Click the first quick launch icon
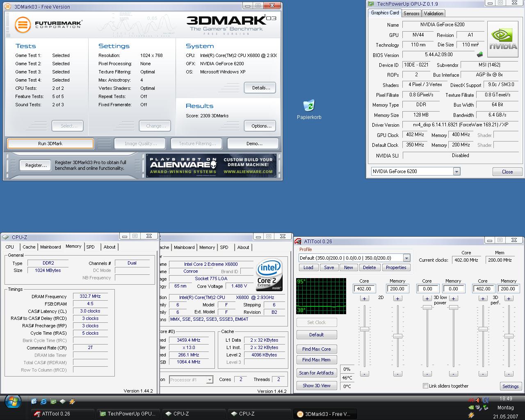This screenshot has width=525, height=420. [34, 402]
